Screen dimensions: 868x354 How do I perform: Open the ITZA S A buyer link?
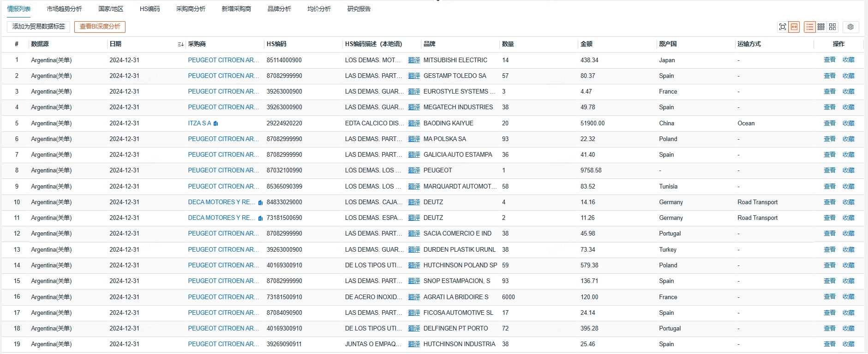[199, 123]
